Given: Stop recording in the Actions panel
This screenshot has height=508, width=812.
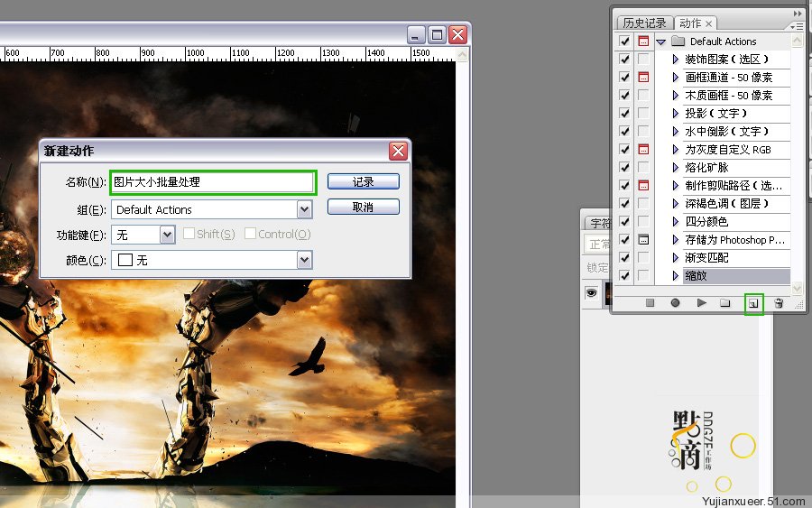Looking at the screenshot, I should 650,303.
